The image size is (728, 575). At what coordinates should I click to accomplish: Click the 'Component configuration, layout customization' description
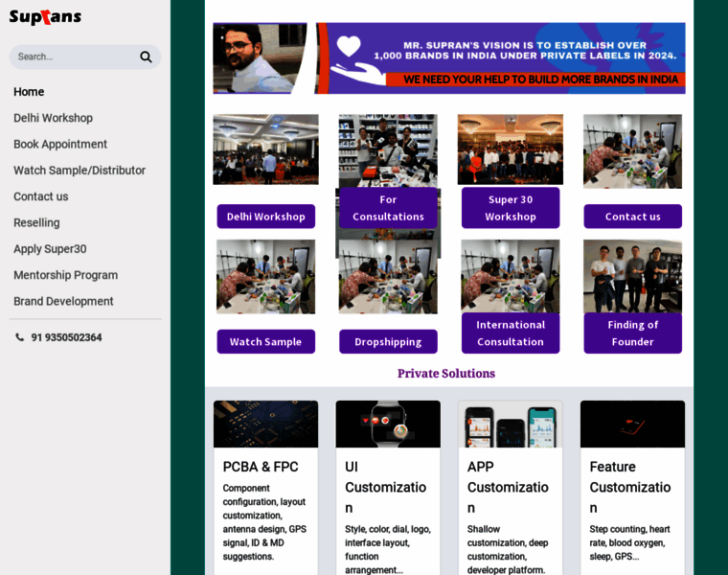[x=264, y=522]
